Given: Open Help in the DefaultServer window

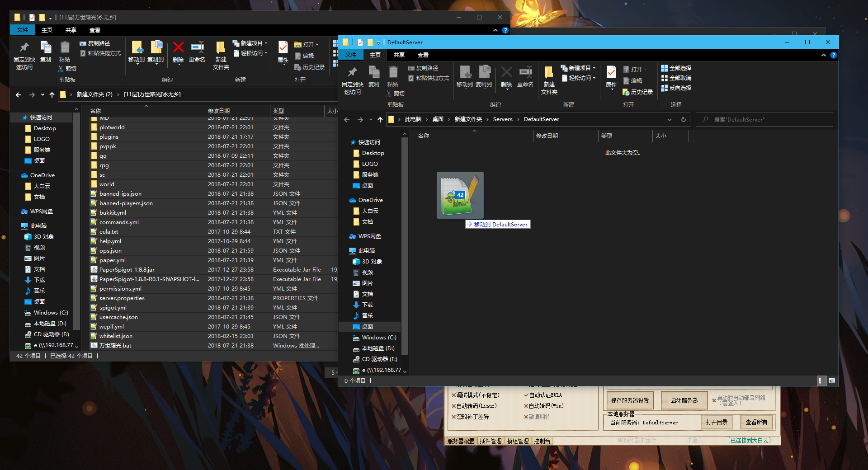Looking at the screenshot, I should pyautogui.click(x=834, y=55).
